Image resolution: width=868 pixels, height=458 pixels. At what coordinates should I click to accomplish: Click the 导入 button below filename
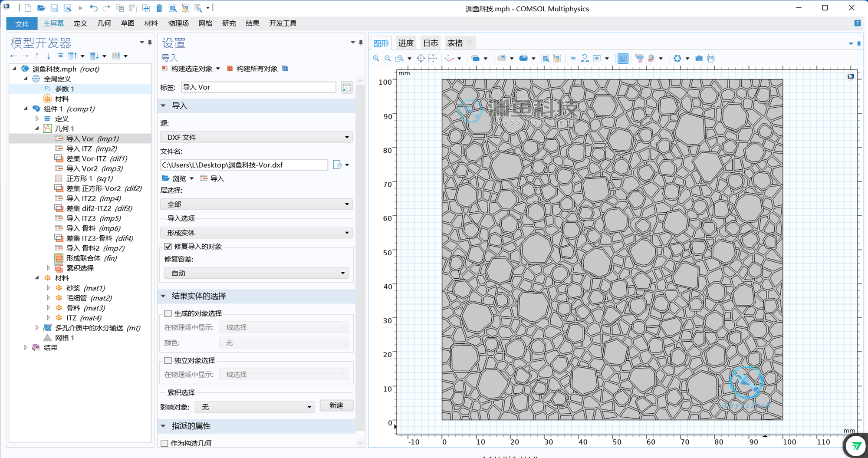click(x=212, y=178)
